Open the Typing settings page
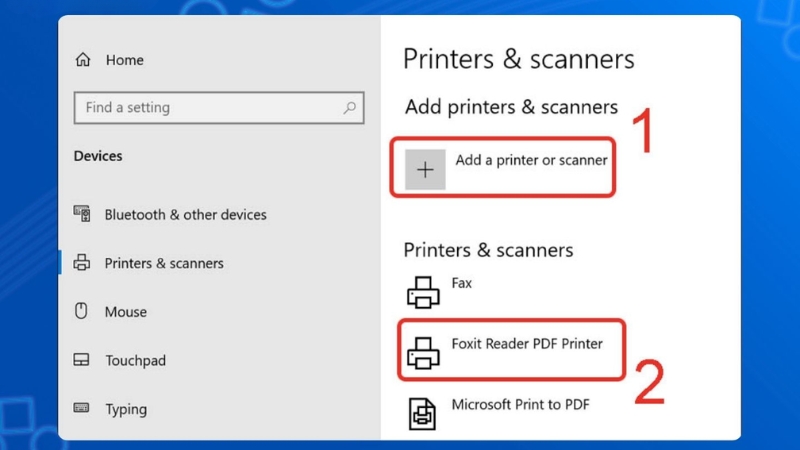Image resolution: width=800 pixels, height=450 pixels. [126, 409]
